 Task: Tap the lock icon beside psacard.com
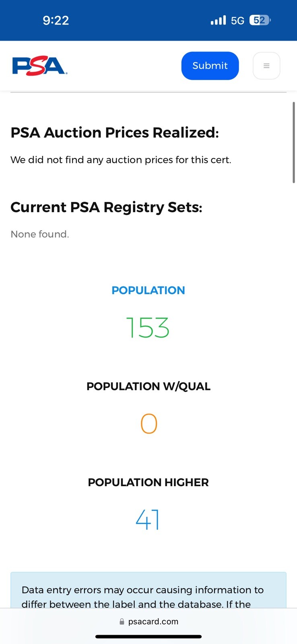coord(122,621)
